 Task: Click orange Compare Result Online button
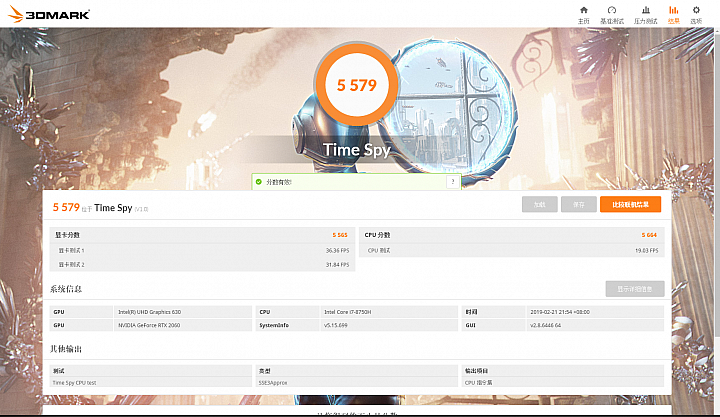(x=630, y=204)
